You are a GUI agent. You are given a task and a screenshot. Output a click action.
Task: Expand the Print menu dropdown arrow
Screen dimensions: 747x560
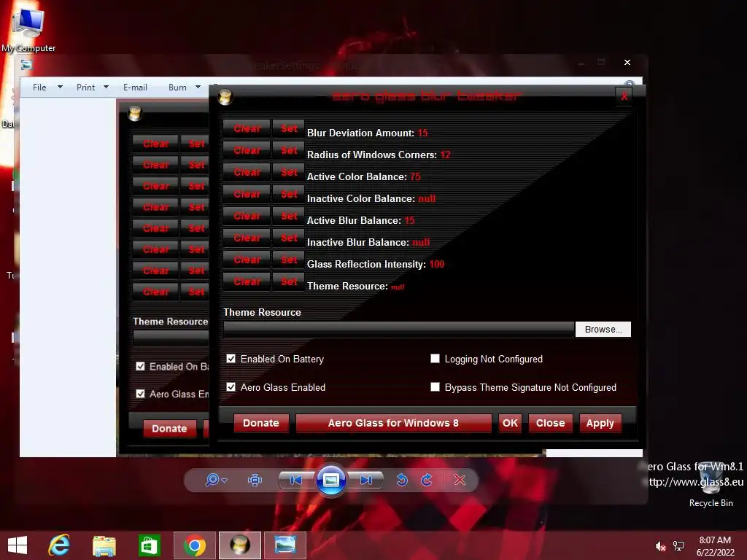coord(107,87)
